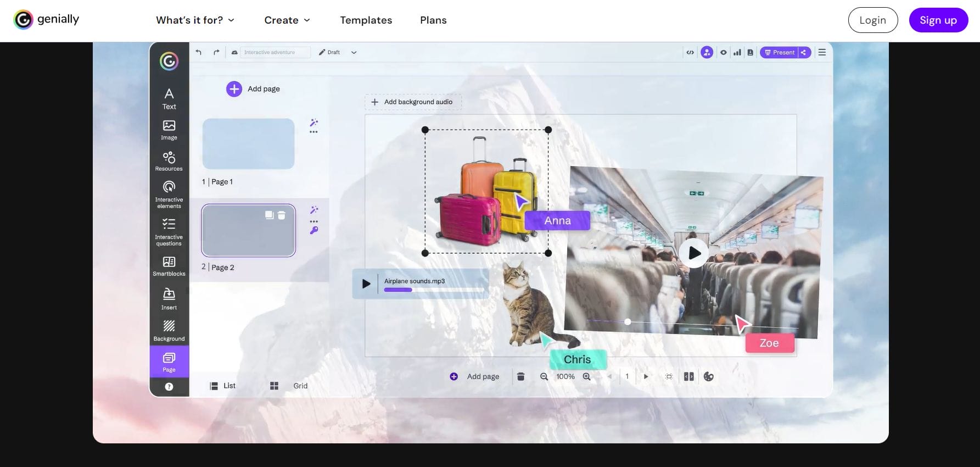Play the Airplane sounds.mp3 audio
This screenshot has height=467, width=980.
tap(366, 284)
